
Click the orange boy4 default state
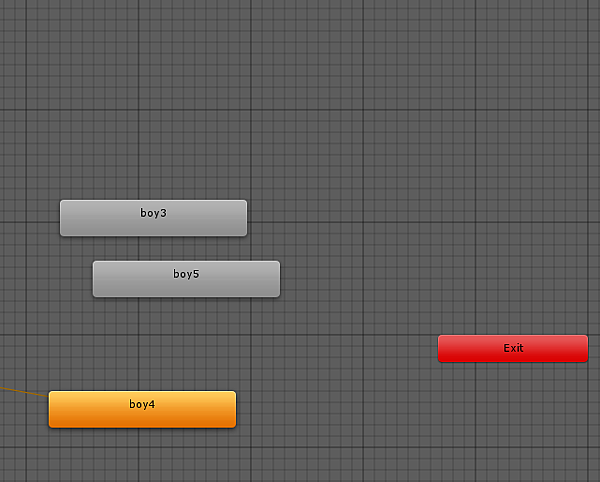tap(142, 409)
